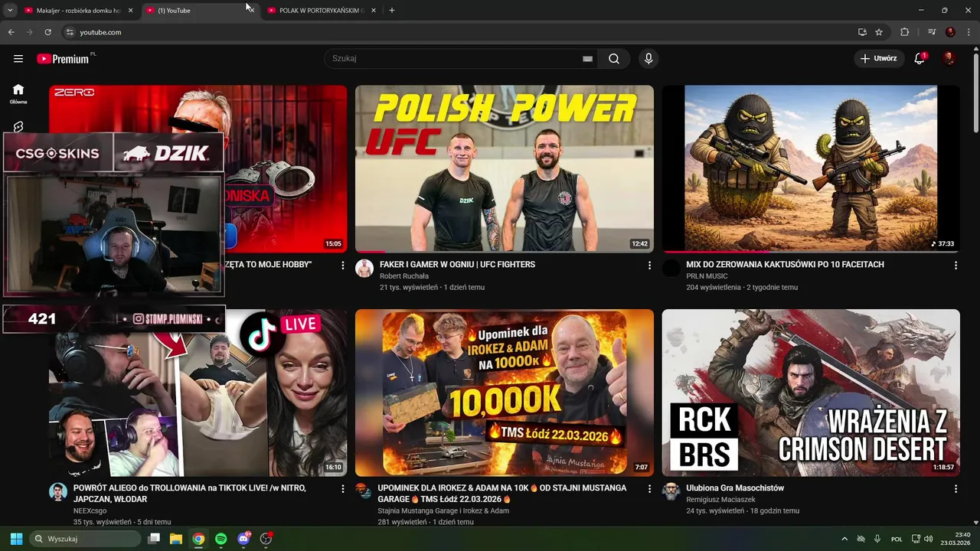The height and width of the screenshot is (551, 980).
Task: Click Windows taskbar Wyszukaj search box
Action: click(85, 539)
